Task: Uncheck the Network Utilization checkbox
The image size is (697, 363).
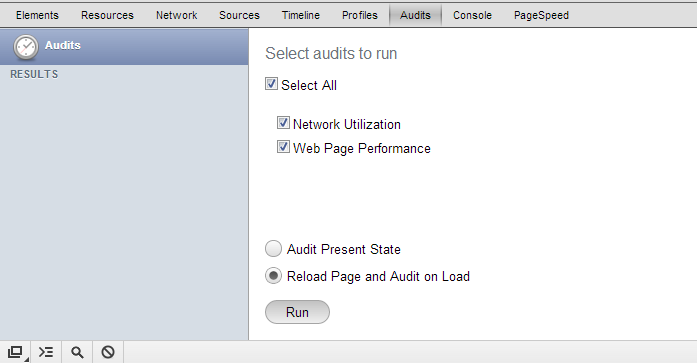Action: [283, 123]
